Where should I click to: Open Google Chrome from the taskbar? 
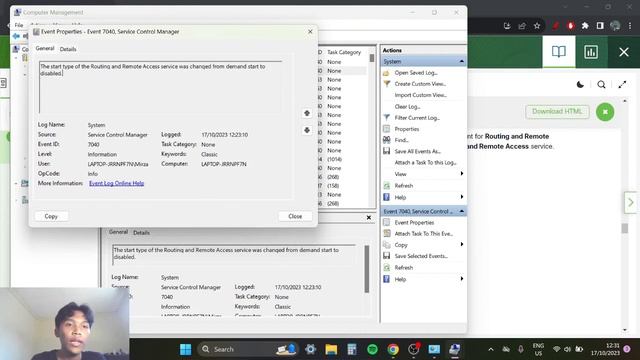(x=393, y=349)
